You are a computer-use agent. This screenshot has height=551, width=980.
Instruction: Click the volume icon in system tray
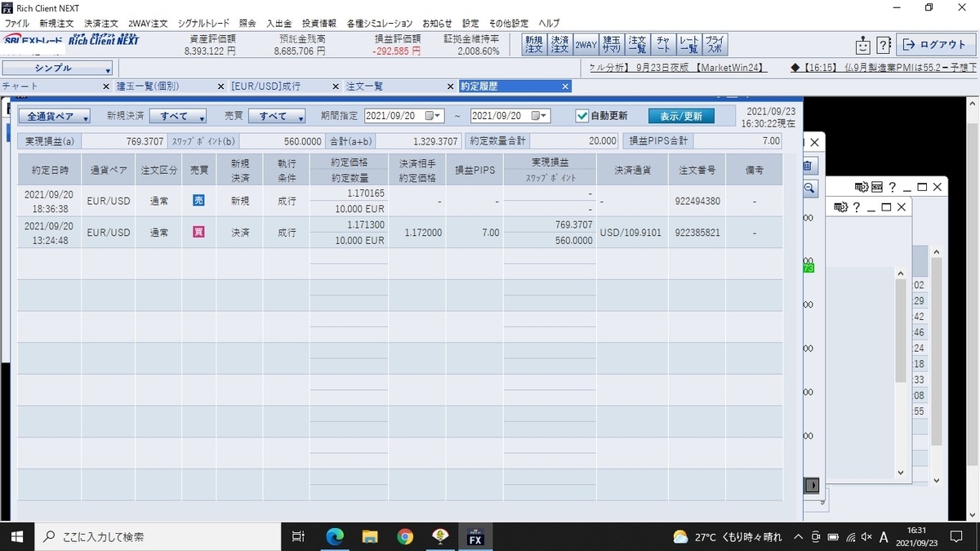click(866, 537)
